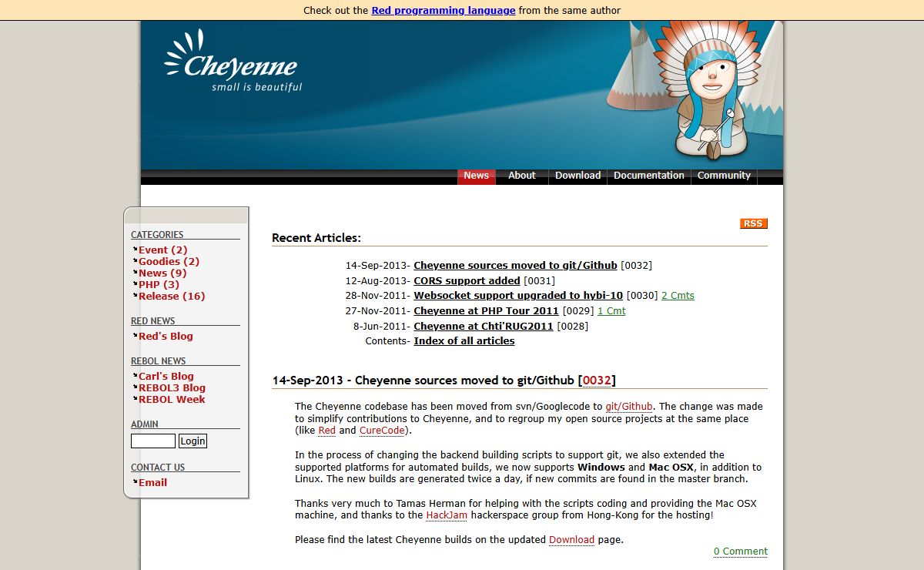
Task: Open the 0 Comment link
Action: tap(741, 552)
